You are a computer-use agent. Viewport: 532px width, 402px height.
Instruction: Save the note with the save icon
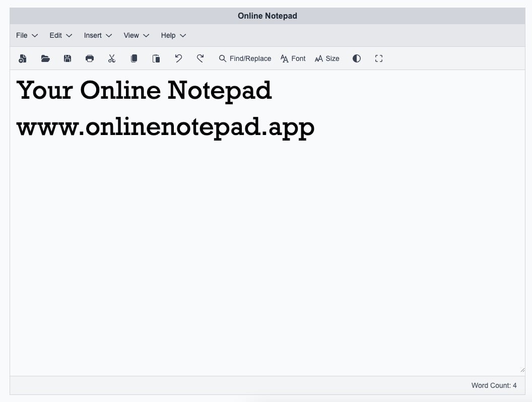tap(68, 58)
